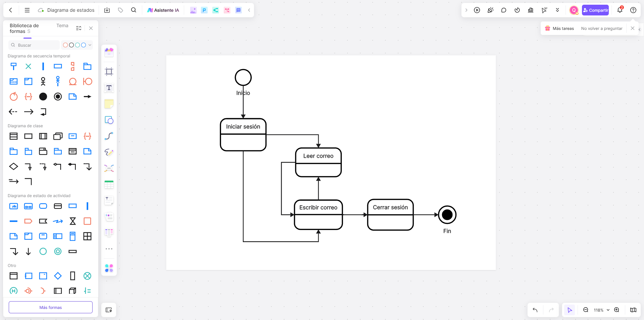Click the purple P plugin icon
The image size is (644, 320).
pyautogui.click(x=204, y=10)
